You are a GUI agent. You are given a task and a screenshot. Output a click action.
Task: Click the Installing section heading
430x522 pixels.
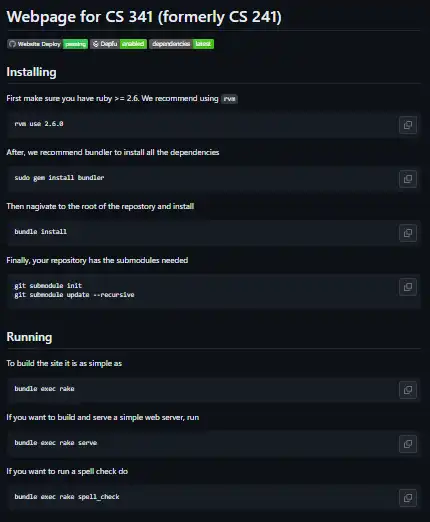[31, 72]
